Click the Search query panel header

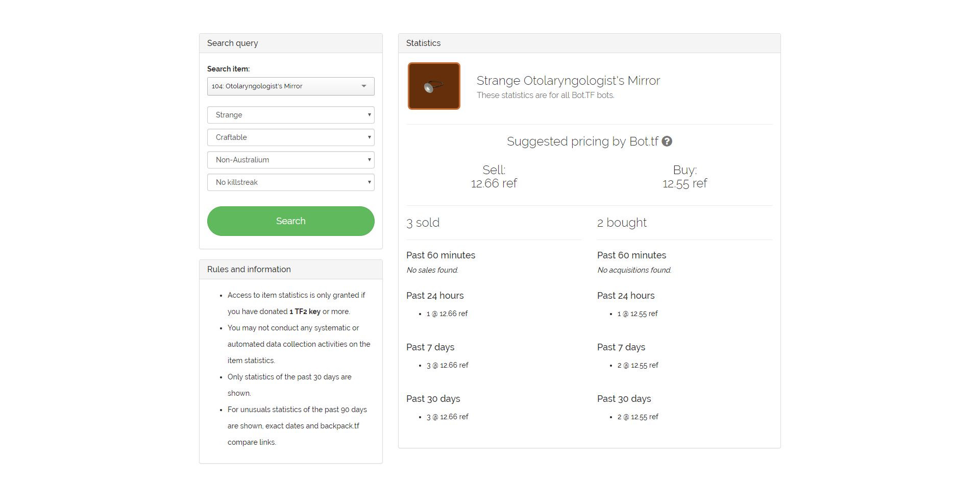tap(290, 43)
